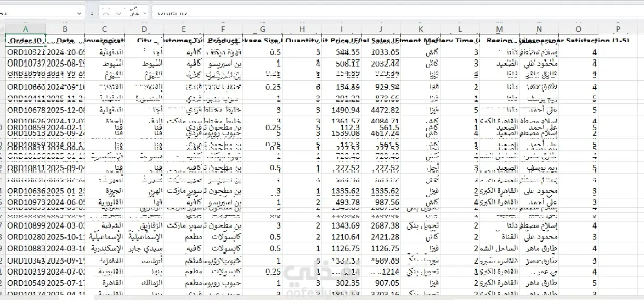
Task: Select column M header
Action: point(499,29)
